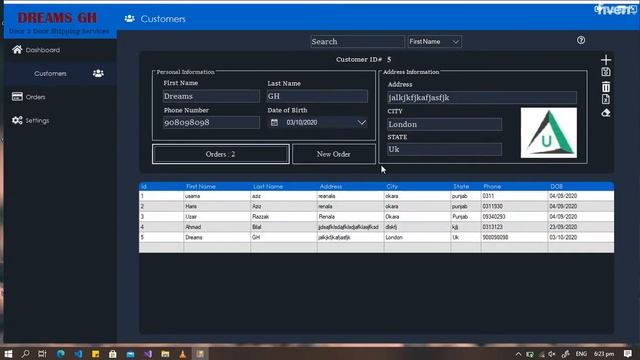640x360 pixels.
Task: Open the Windows Start menu
Action: click(x=8, y=354)
